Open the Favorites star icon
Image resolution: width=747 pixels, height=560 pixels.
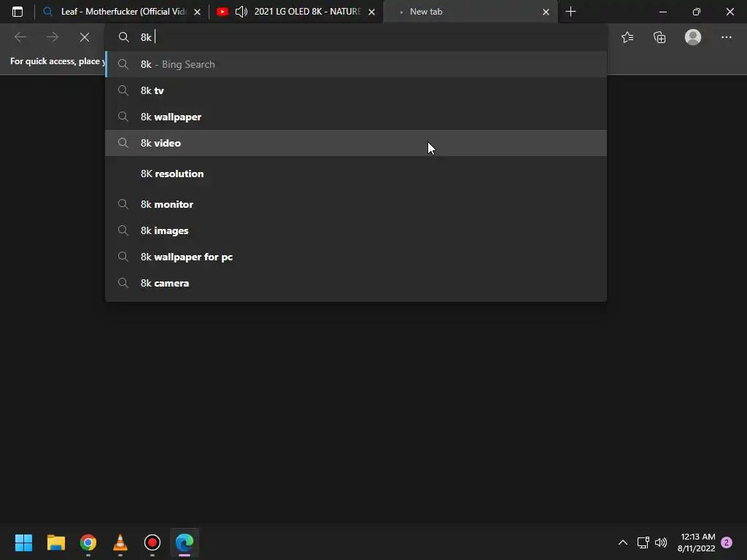click(x=627, y=37)
